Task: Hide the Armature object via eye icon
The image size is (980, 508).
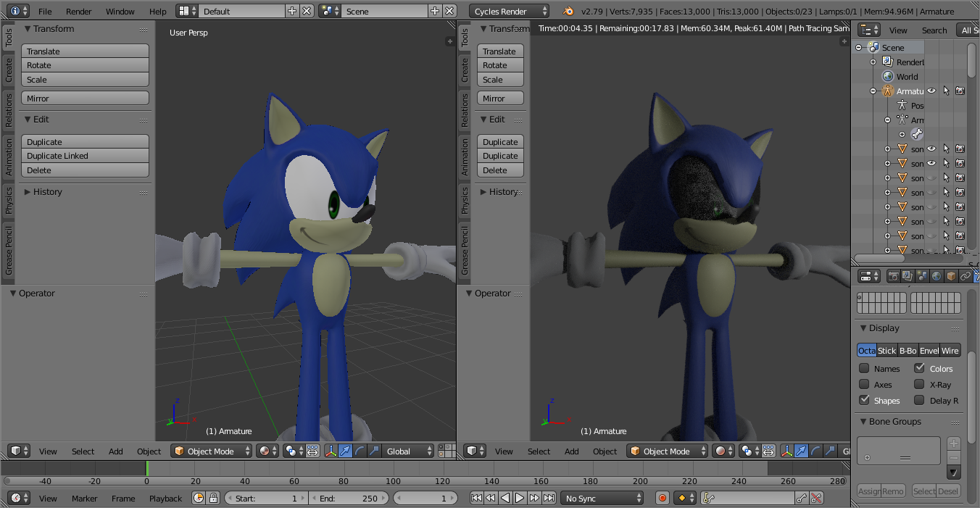Action: (931, 91)
